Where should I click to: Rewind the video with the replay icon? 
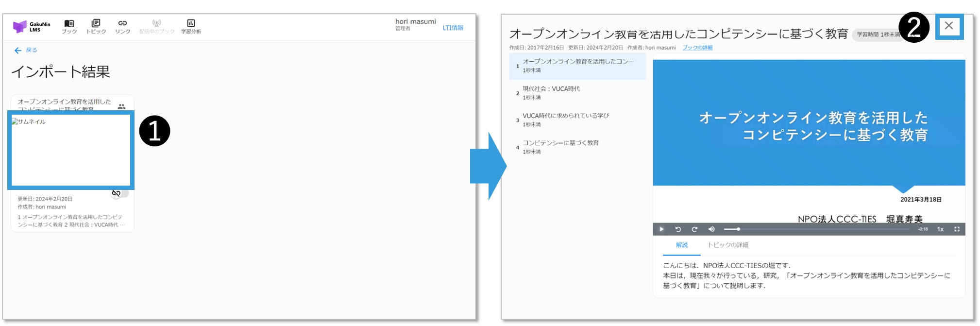point(678,229)
